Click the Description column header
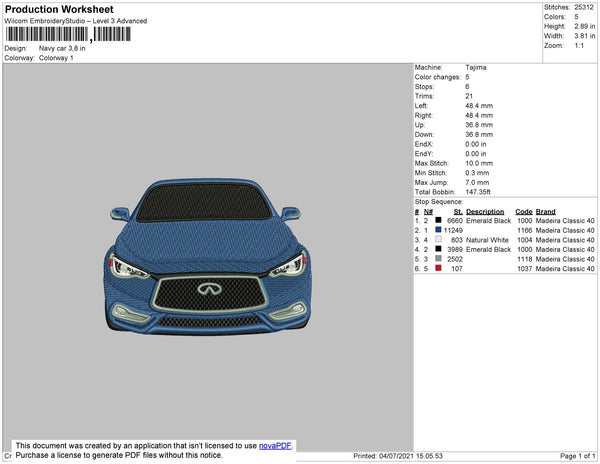 coord(485,212)
